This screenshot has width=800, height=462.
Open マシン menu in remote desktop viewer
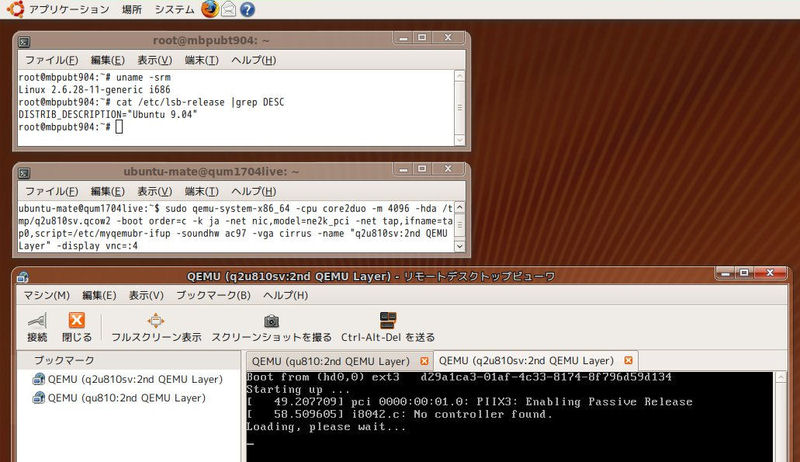click(46, 295)
